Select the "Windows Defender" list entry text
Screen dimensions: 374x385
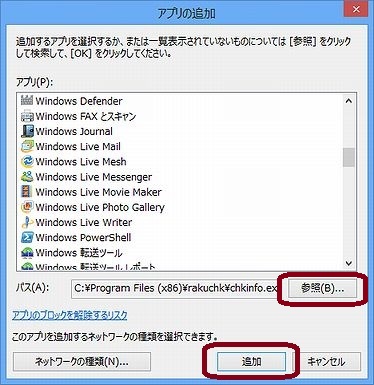coord(79,101)
